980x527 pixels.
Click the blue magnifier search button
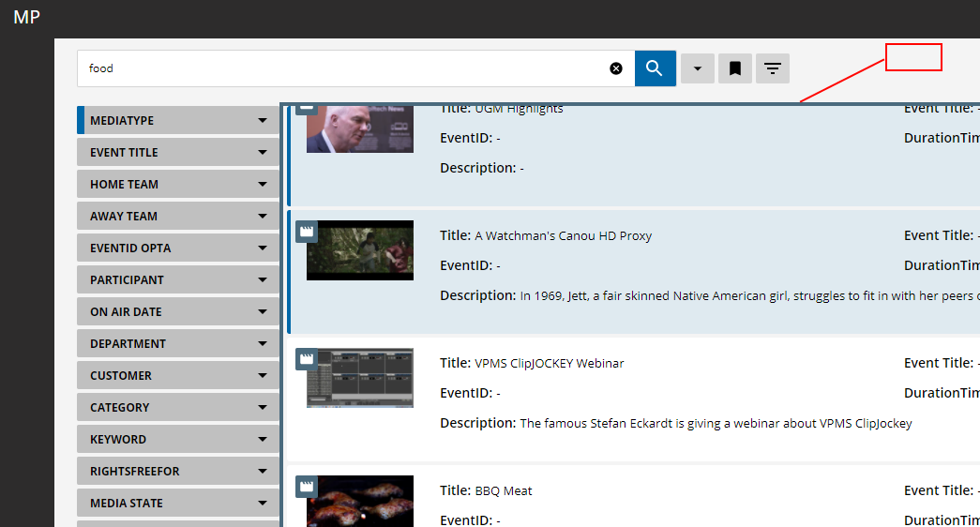(x=655, y=68)
